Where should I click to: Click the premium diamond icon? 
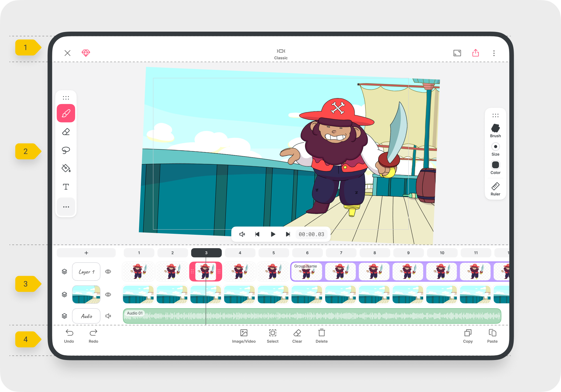coord(86,53)
